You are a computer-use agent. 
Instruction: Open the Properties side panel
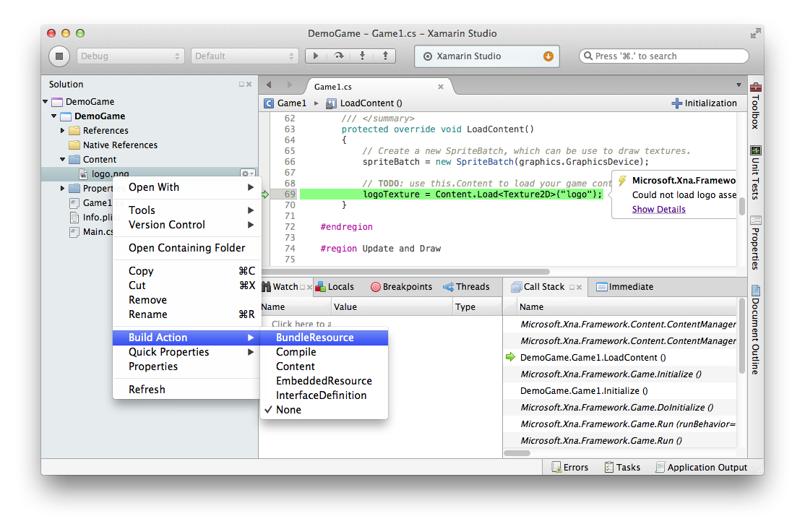756,242
